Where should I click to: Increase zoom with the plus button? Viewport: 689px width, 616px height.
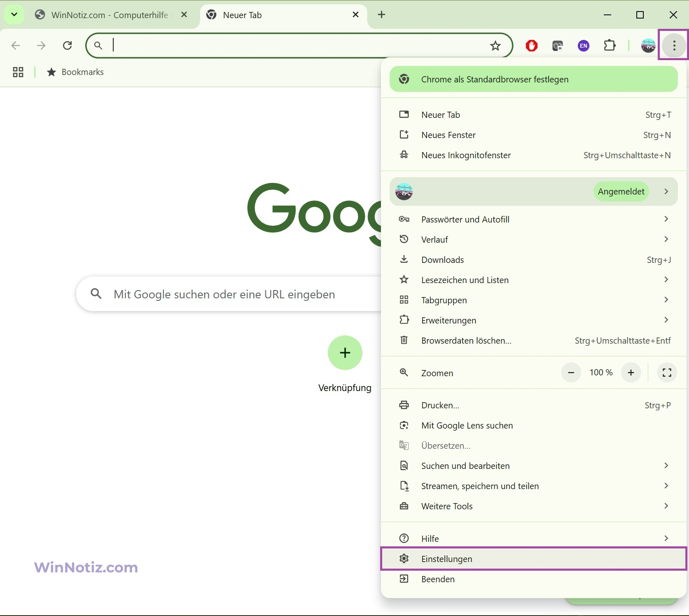[x=631, y=372]
